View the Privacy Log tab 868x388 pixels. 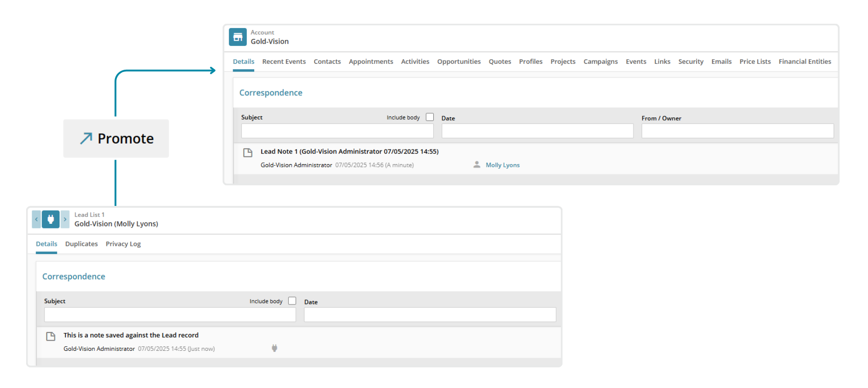(x=123, y=244)
